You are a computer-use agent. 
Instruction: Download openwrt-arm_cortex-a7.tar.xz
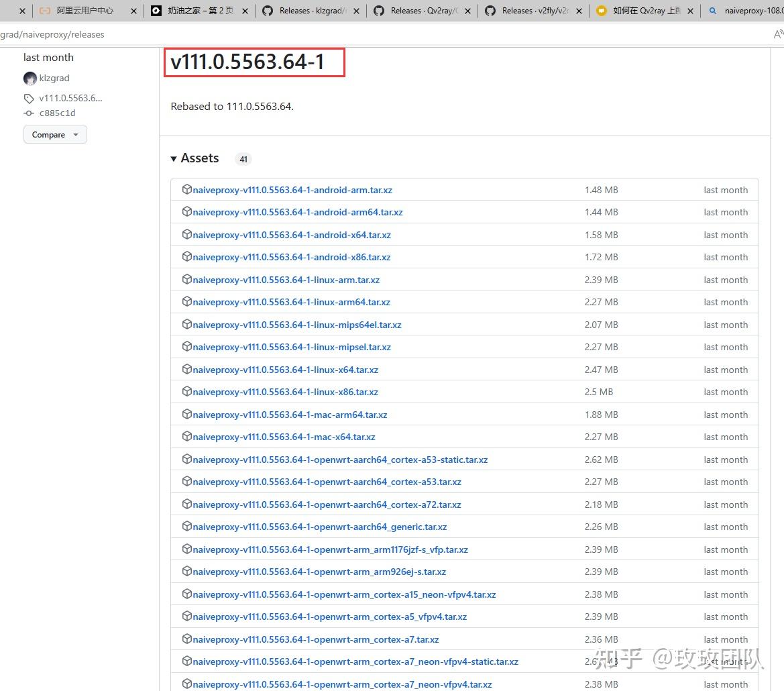[x=316, y=640]
